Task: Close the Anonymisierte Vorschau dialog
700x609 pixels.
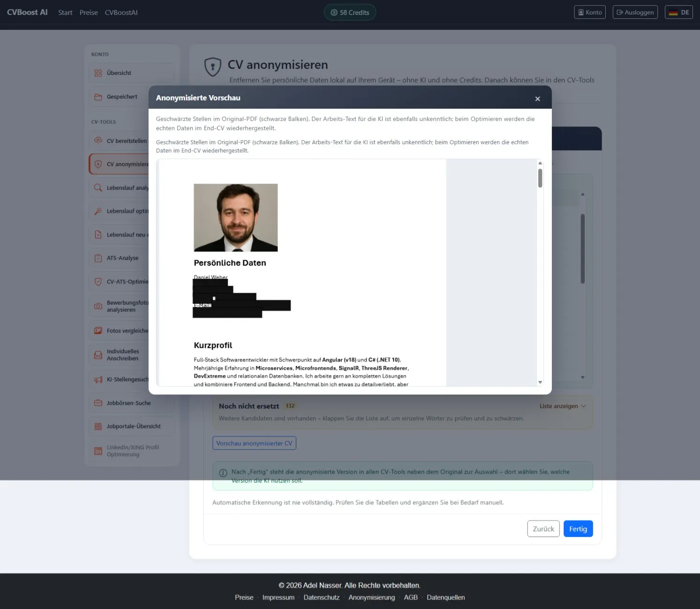Action: pos(537,99)
